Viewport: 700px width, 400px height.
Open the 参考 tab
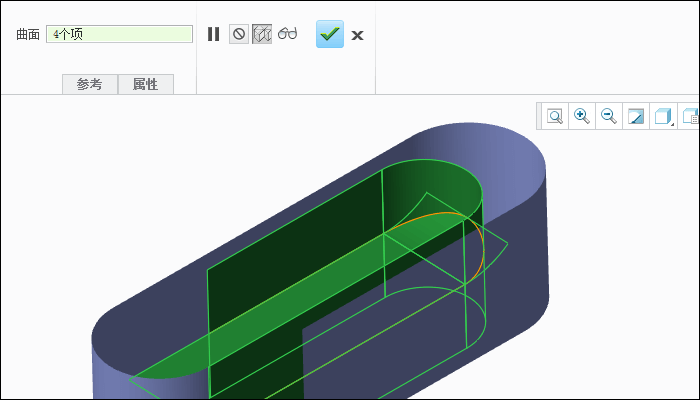[x=90, y=84]
